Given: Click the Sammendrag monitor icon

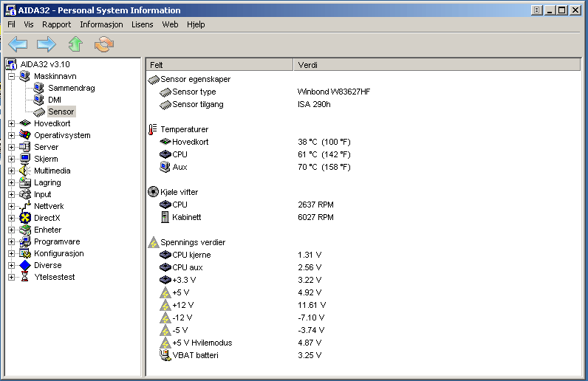Looking at the screenshot, I should [38, 88].
